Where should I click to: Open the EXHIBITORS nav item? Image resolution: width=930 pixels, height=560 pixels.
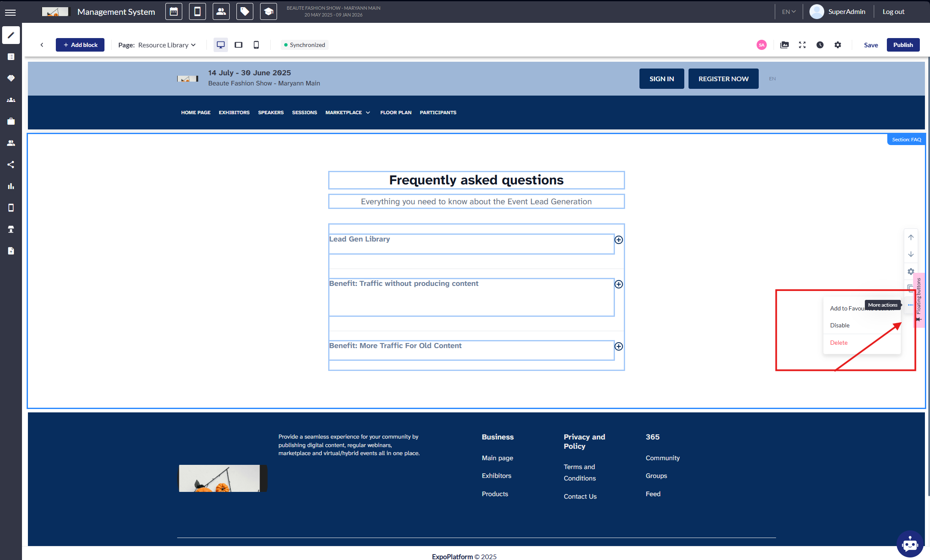(x=234, y=113)
